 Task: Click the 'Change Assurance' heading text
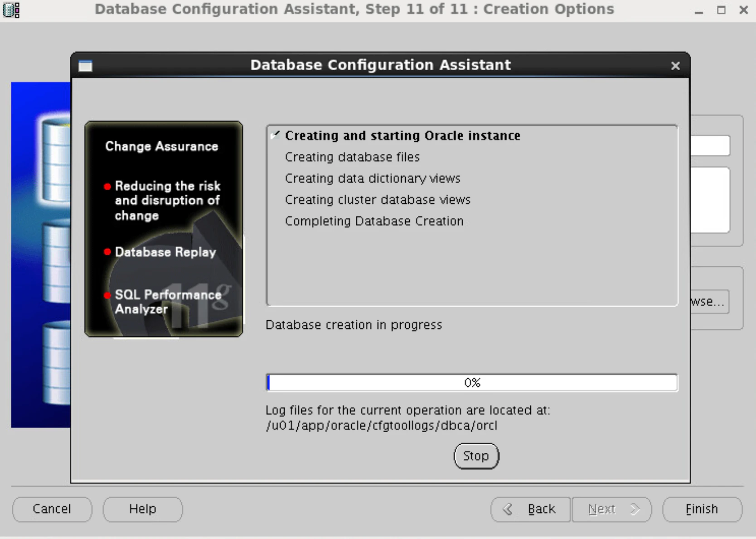[162, 147]
